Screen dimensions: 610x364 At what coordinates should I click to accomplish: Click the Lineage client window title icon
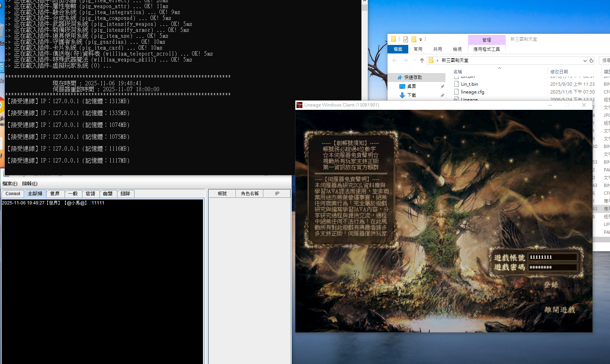(x=299, y=105)
